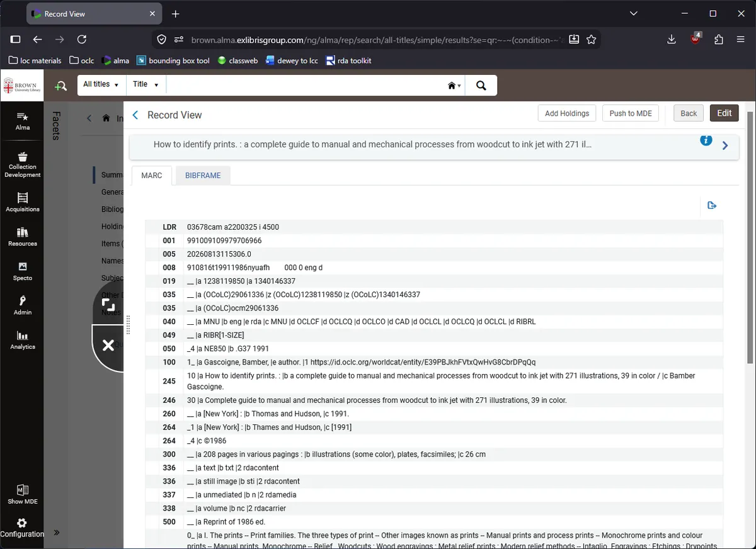The height and width of the screenshot is (549, 756).
Task: Open the All titles search type dropdown
Action: 101,84
